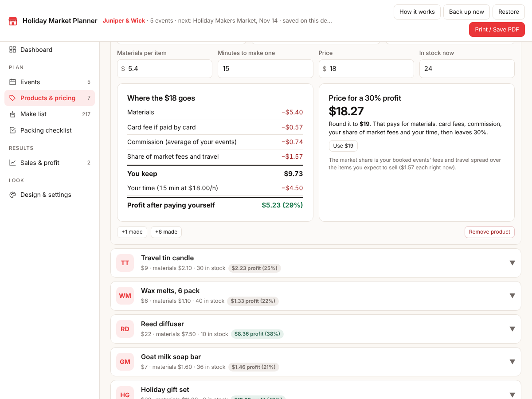Go to Sales & profit page
The image size is (532, 399).
(50, 163)
